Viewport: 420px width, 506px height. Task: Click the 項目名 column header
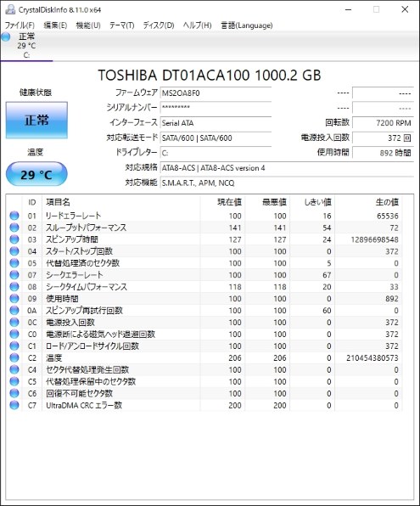(x=121, y=202)
